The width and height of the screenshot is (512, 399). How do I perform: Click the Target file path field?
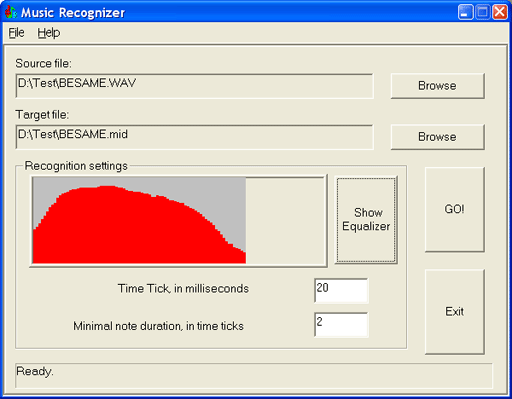click(x=194, y=137)
